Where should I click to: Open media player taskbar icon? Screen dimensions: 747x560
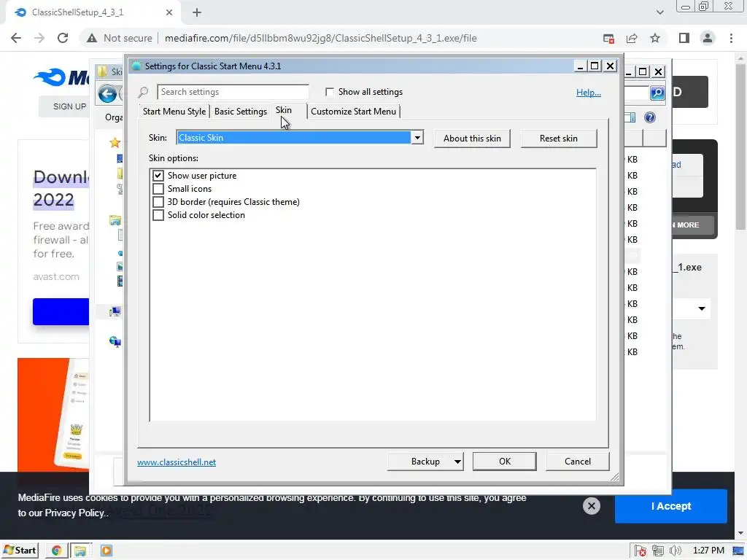(107, 551)
